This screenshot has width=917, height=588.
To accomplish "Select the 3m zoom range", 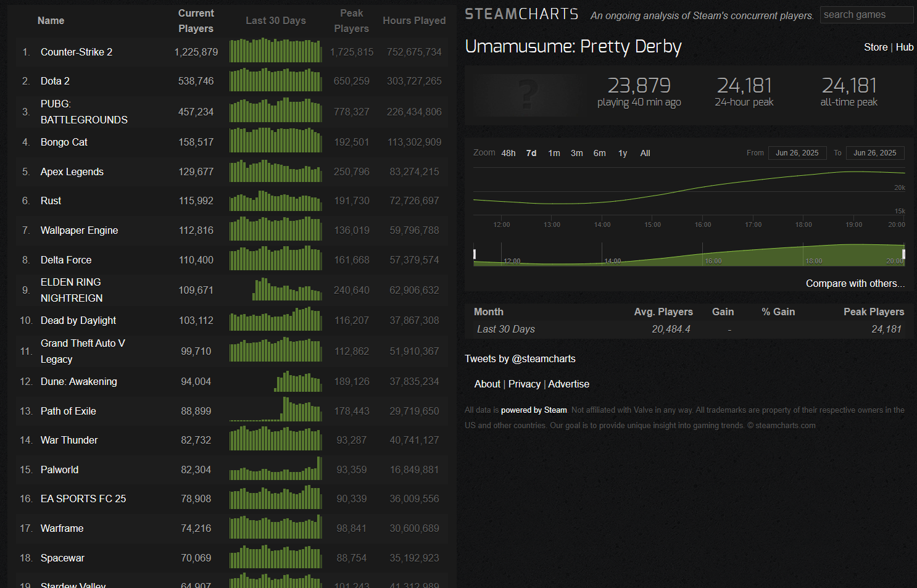I will [x=577, y=153].
